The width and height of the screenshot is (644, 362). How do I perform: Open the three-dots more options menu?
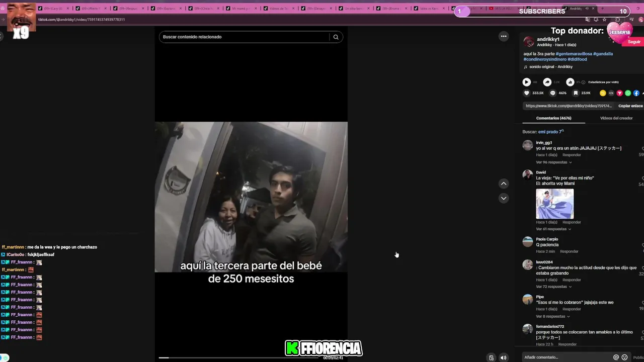pyautogui.click(x=503, y=36)
